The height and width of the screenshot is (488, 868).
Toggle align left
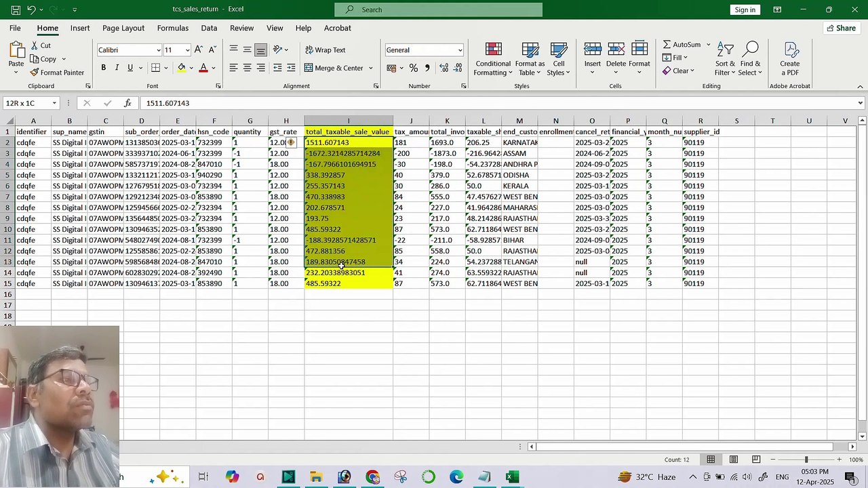click(233, 68)
